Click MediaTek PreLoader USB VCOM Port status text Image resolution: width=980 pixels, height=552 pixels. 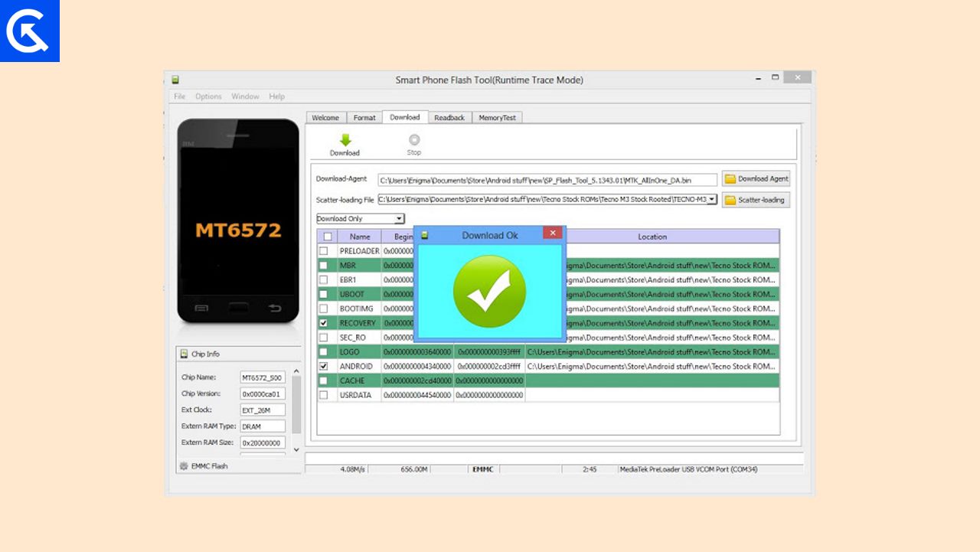coord(689,469)
